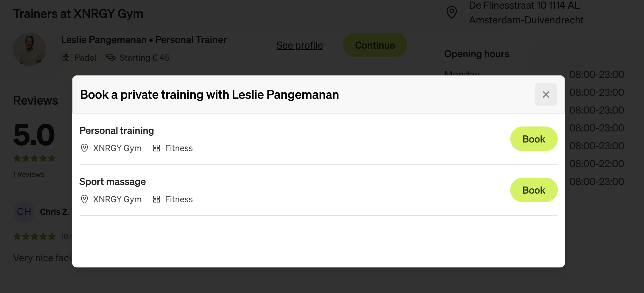This screenshot has width=644, height=293.
Task: Select the Sport massage title
Action: (112, 182)
